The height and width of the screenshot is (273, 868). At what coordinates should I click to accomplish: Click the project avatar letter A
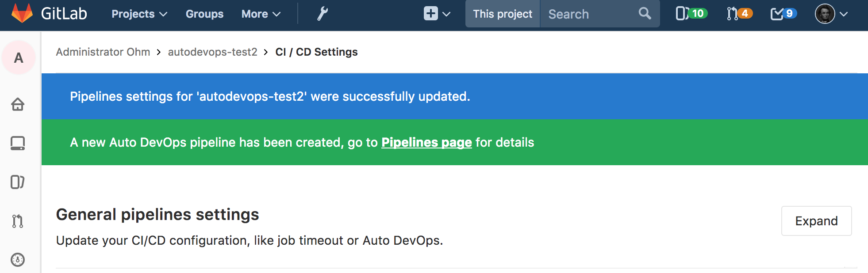pos(19,58)
